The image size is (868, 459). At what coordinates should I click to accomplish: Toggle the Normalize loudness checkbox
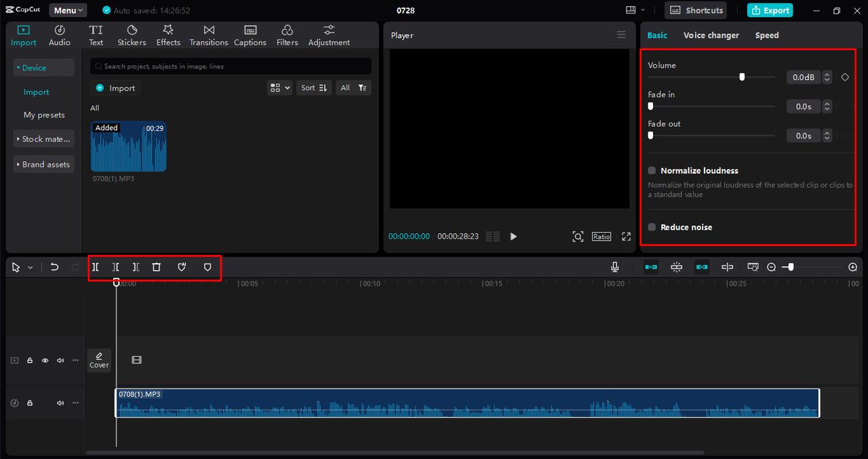tap(652, 171)
